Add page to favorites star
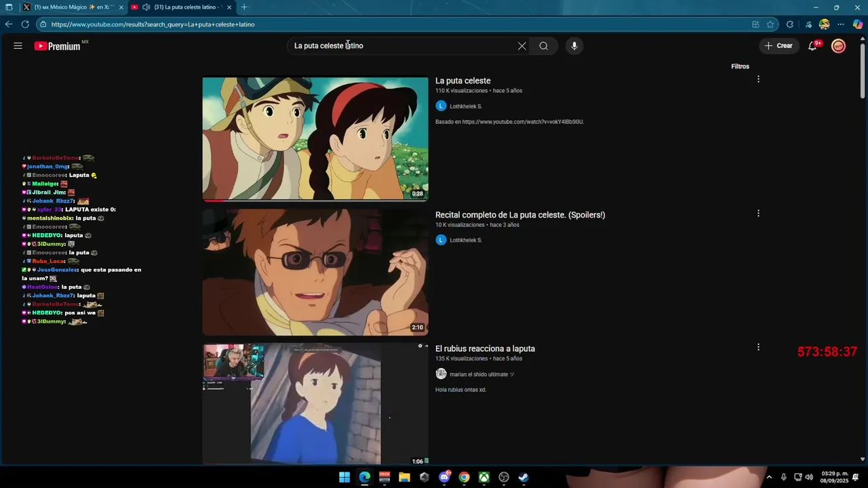 point(770,24)
